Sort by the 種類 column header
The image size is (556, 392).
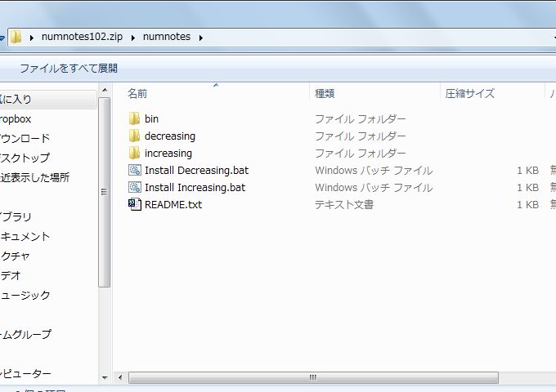click(325, 93)
